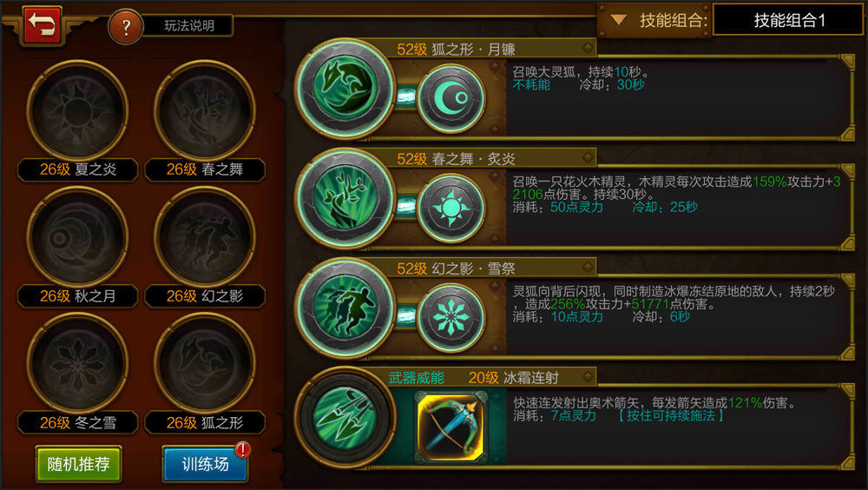Open the 训练场 blue button
This screenshot has height=490, width=868.
point(205,464)
